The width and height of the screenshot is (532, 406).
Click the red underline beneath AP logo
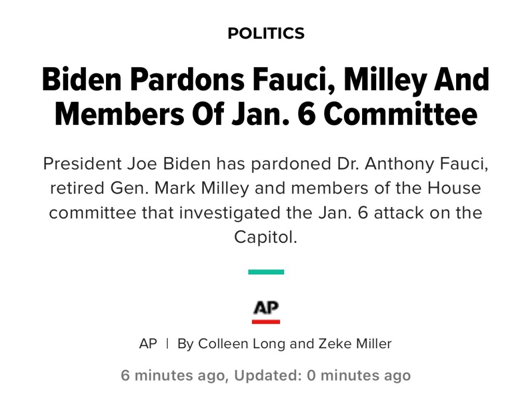[266, 322]
